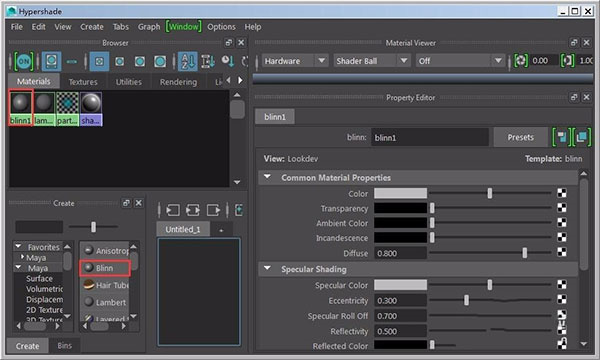Select the small swatch size icon
600x360 pixels.
(99, 61)
